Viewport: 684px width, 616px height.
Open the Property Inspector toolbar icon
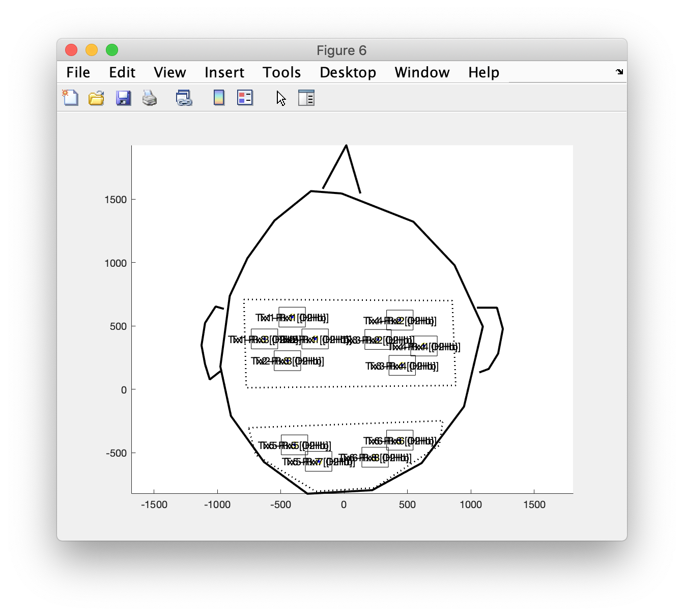coord(306,97)
